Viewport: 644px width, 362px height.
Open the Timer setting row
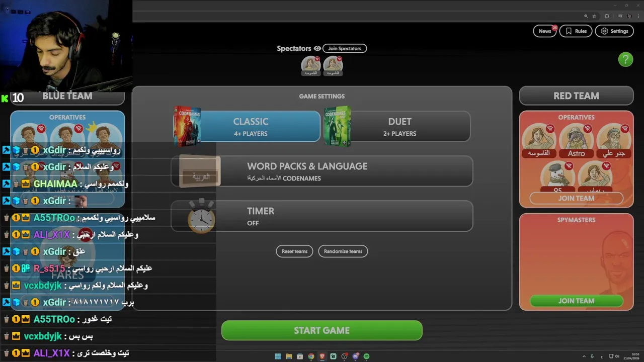(x=322, y=216)
